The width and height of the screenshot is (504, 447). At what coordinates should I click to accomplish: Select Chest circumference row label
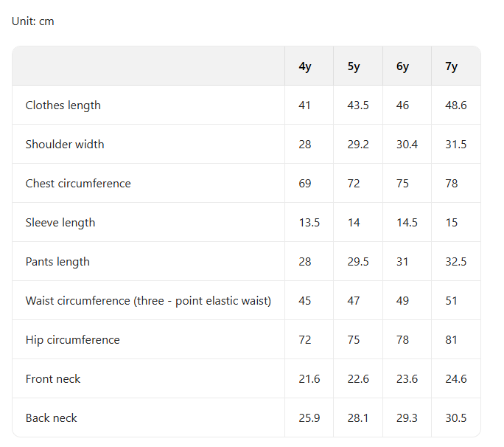(78, 184)
